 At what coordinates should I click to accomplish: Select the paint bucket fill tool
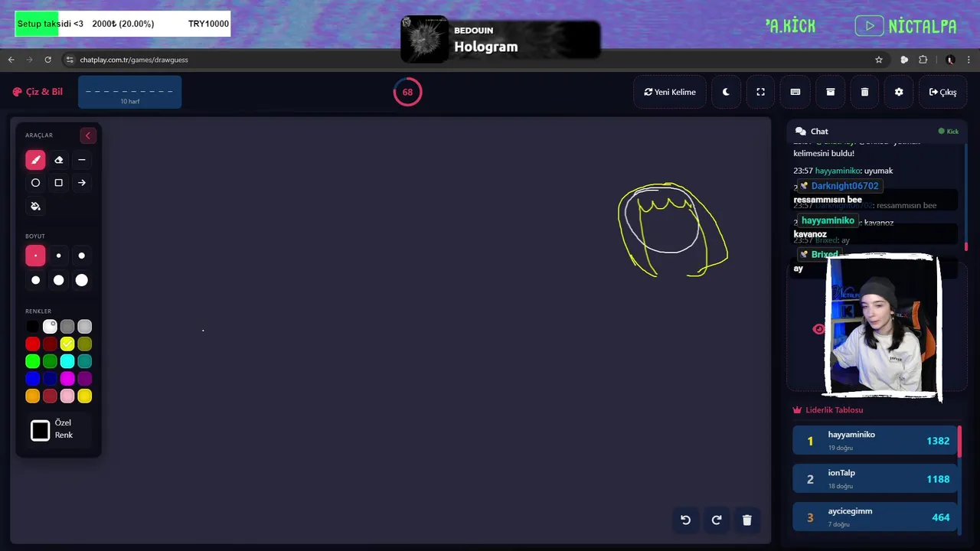coord(35,206)
